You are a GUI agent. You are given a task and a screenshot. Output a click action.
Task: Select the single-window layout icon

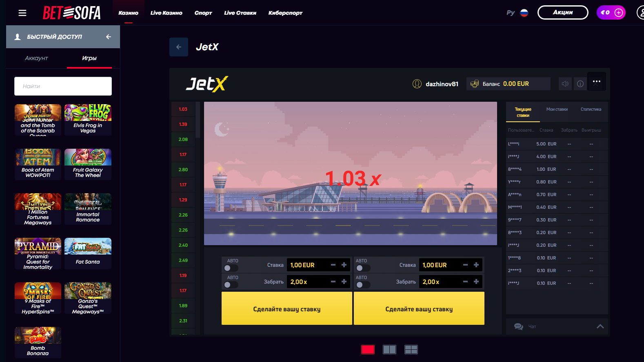pos(368,349)
